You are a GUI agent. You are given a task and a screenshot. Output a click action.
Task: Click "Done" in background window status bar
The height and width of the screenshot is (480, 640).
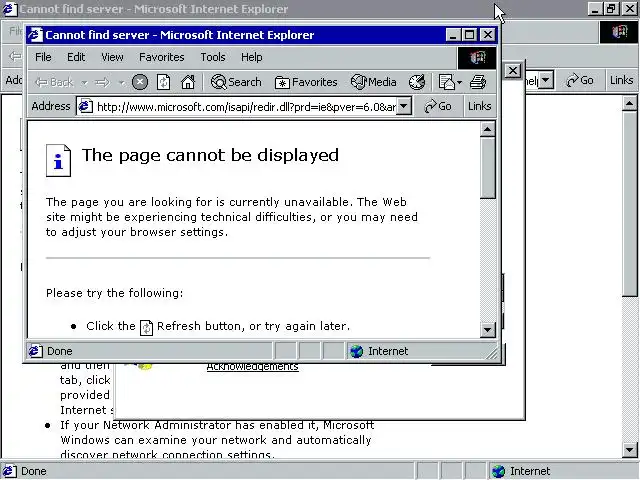33,471
